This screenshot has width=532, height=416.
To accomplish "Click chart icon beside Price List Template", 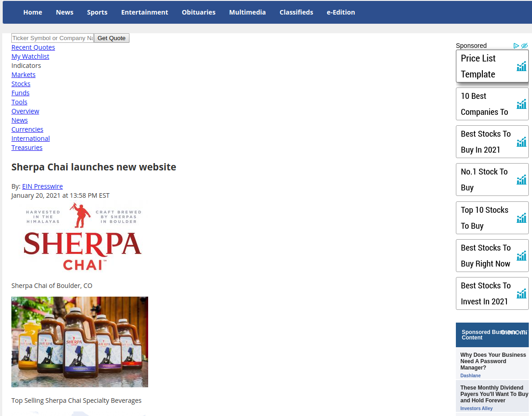I will point(521,67).
